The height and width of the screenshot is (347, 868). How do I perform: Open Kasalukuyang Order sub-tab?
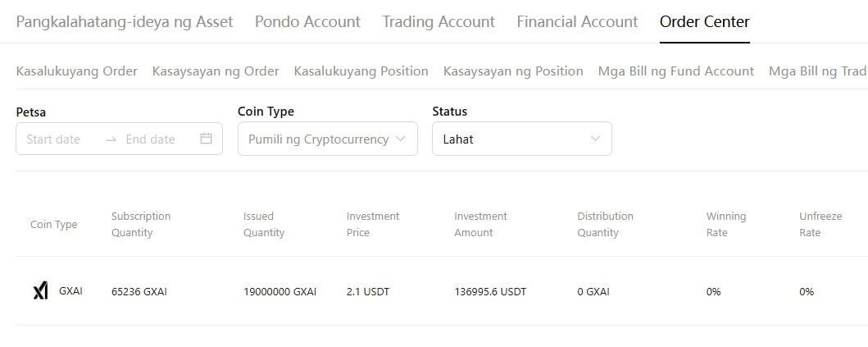(77, 71)
